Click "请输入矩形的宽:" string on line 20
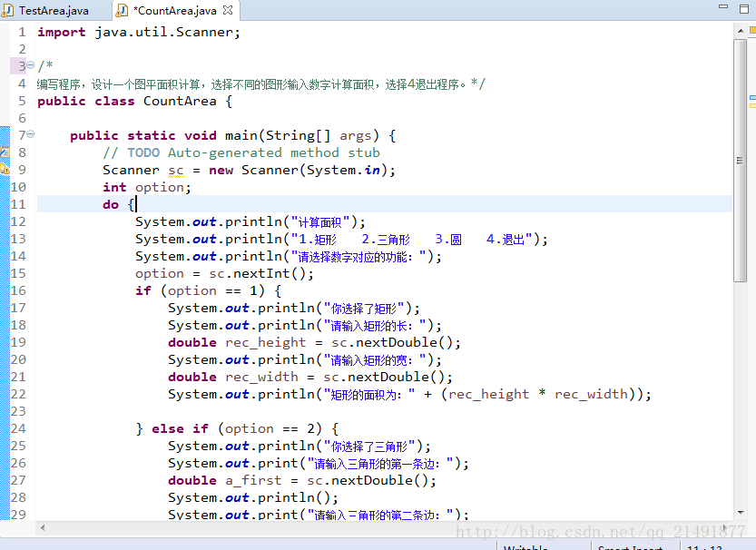This screenshot has width=756, height=550. pos(376,360)
